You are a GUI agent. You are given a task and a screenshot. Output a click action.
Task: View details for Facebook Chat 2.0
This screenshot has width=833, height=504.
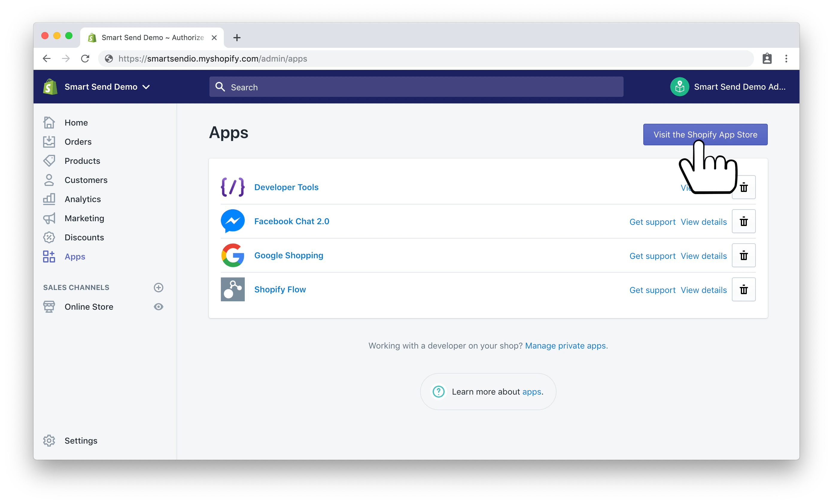[x=703, y=222]
